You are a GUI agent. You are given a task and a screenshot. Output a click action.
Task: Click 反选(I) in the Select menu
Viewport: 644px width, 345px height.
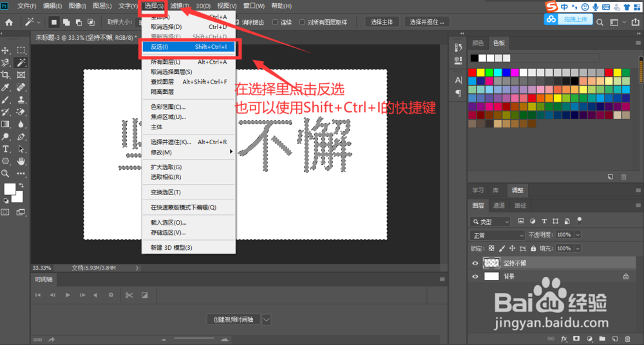tap(189, 47)
